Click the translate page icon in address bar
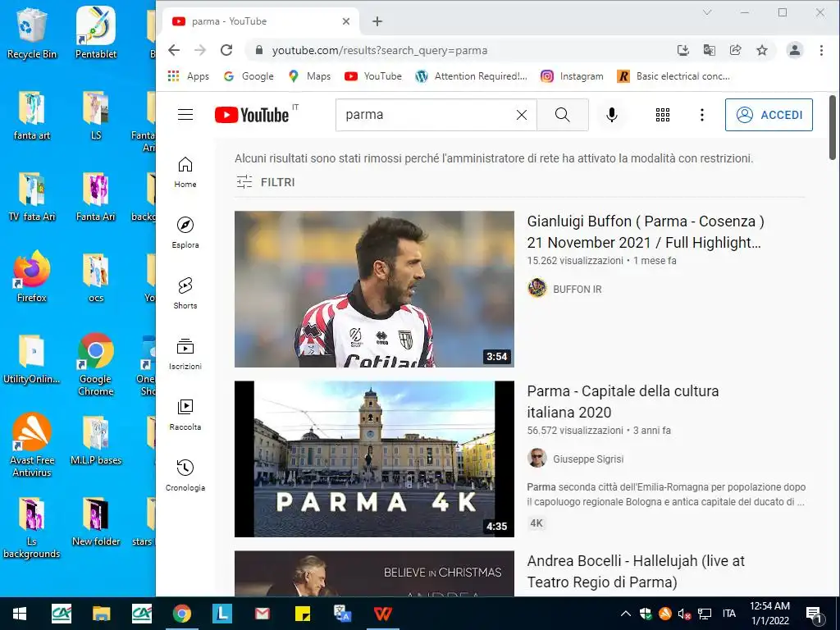840x630 pixels. [x=710, y=50]
